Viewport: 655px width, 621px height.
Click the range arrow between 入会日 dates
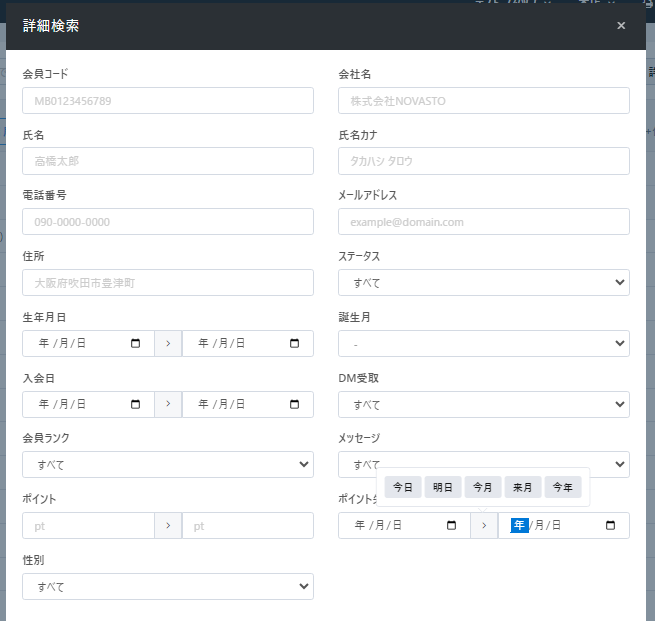pyautogui.click(x=168, y=404)
